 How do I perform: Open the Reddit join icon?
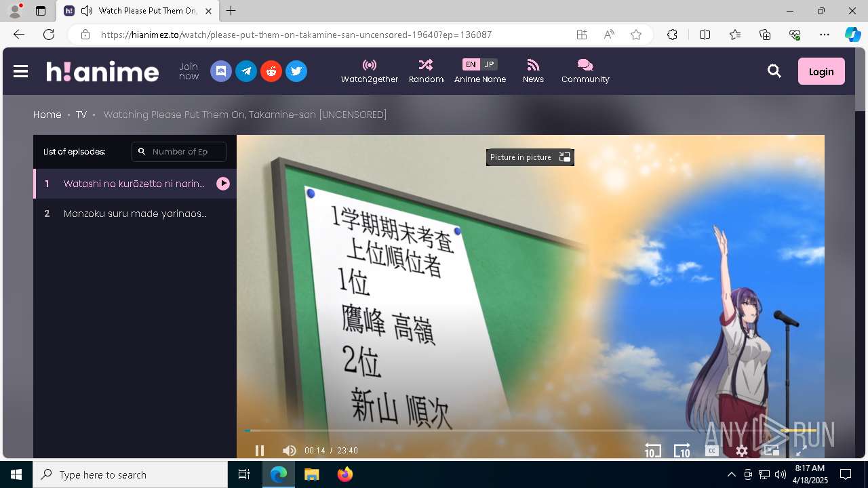271,71
